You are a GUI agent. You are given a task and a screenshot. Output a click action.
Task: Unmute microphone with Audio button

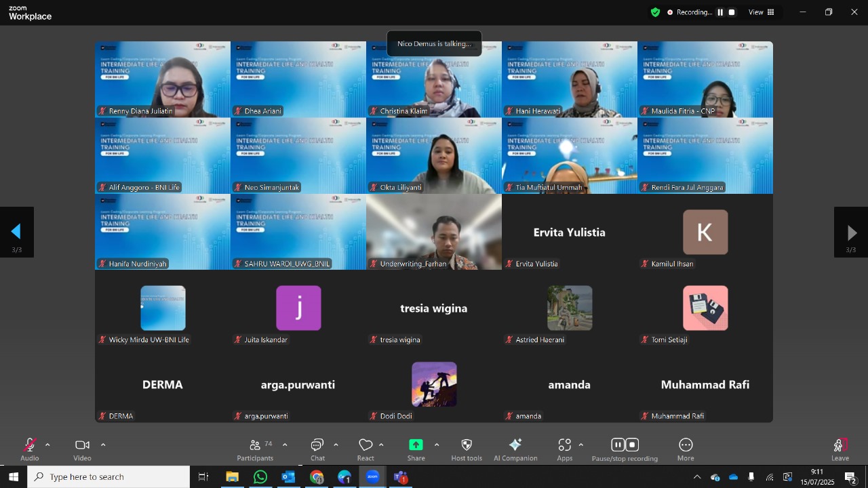click(30, 450)
